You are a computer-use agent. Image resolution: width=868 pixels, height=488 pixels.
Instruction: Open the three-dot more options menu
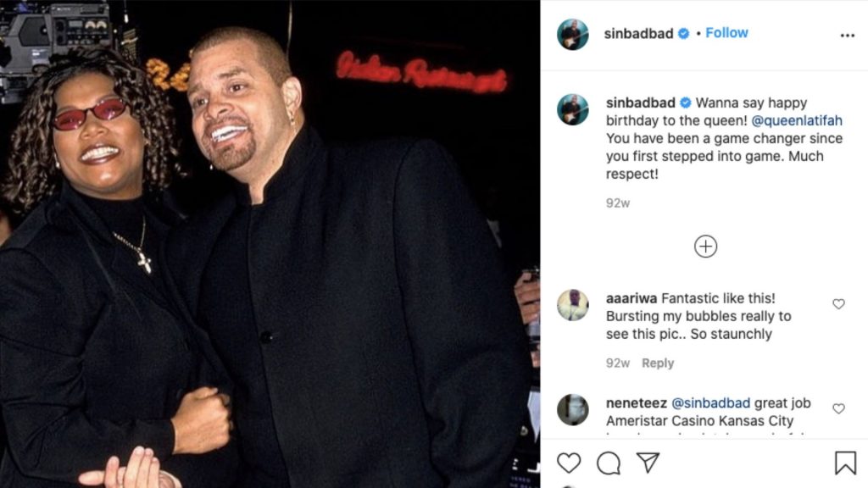tap(848, 36)
